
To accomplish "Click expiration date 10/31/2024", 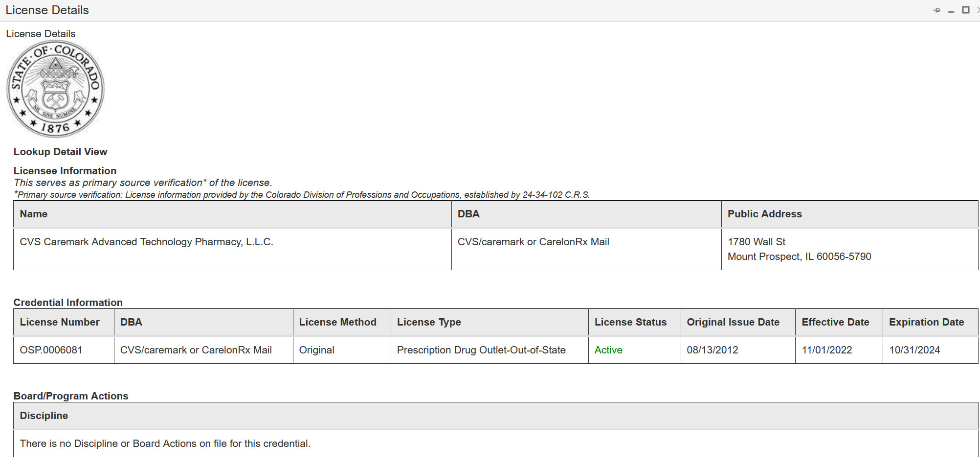I will (x=914, y=350).
